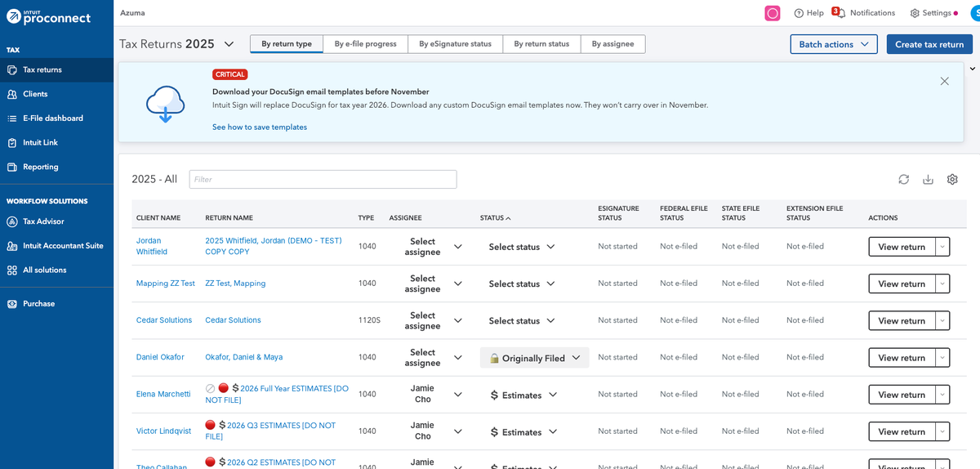This screenshot has width=980, height=469.
Task: Download the tax returns list
Action: point(928,179)
